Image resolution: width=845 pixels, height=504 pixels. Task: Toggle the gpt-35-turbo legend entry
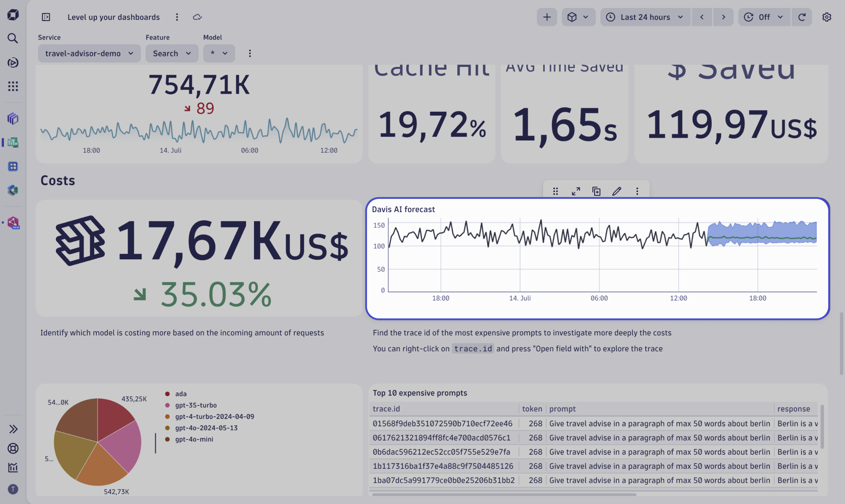196,405
